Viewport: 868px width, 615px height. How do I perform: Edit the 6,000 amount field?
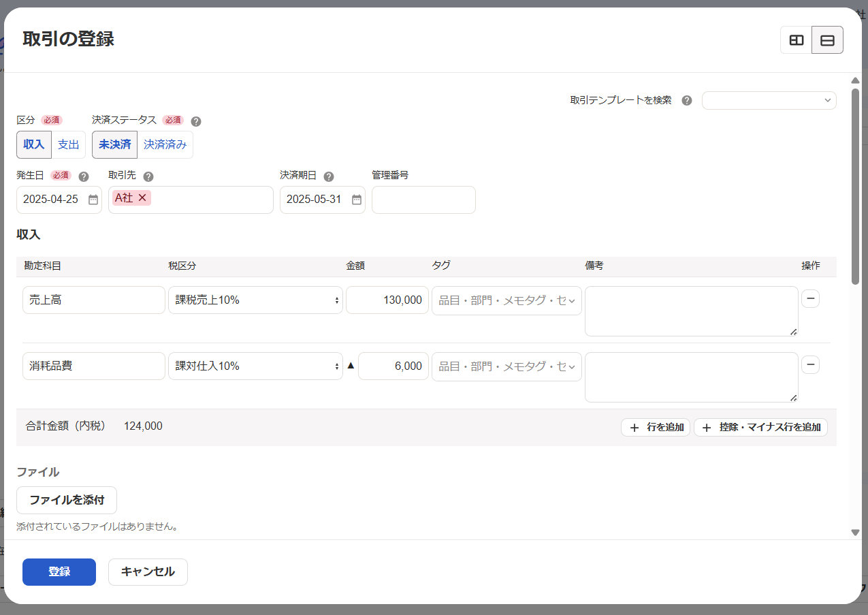point(393,366)
